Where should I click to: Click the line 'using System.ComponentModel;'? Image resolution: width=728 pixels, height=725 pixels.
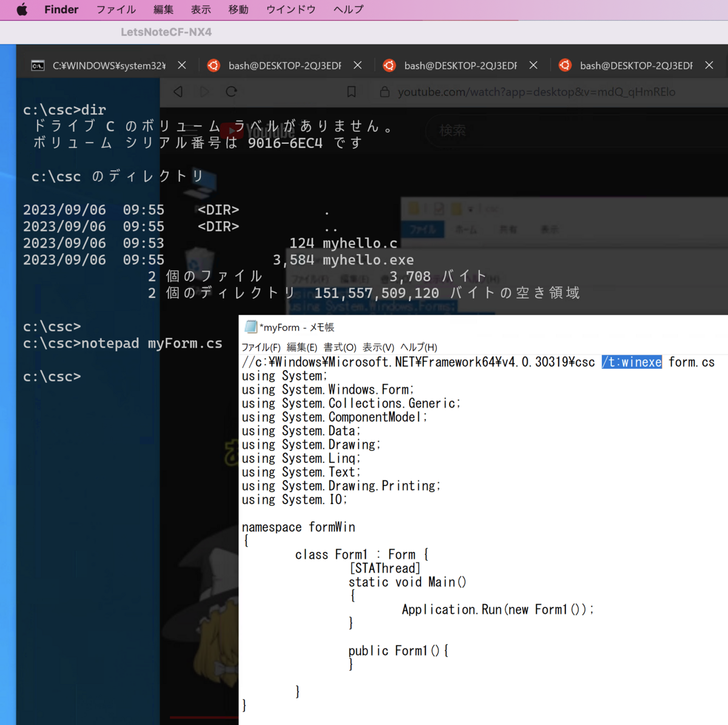(334, 417)
